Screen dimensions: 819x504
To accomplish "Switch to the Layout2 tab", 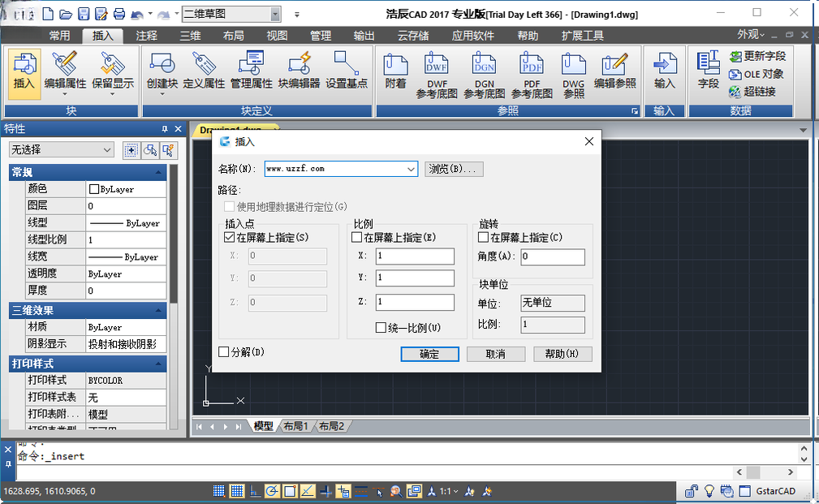I will point(331,426).
